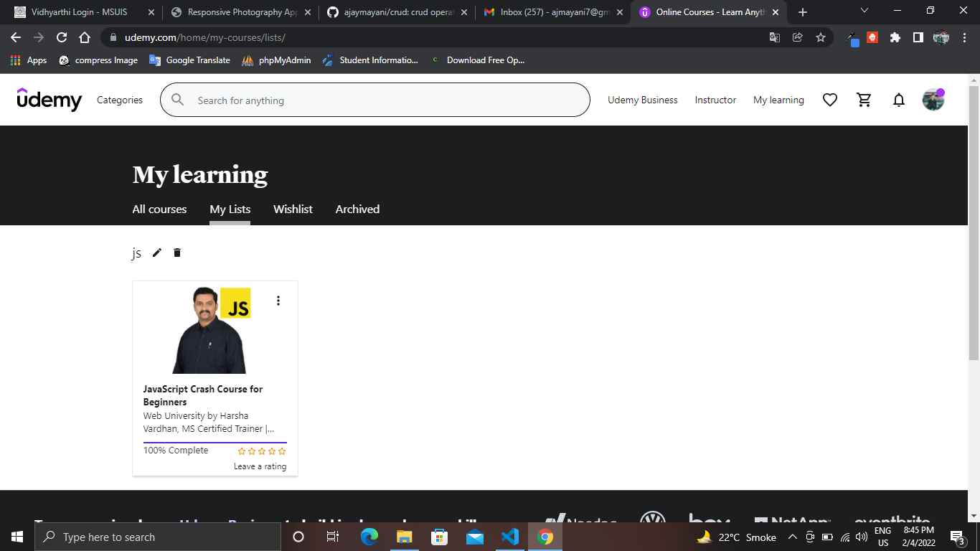This screenshot has height=551, width=980.
Task: Switch to ajaymayani/crud GitHub tab
Action: click(397, 12)
